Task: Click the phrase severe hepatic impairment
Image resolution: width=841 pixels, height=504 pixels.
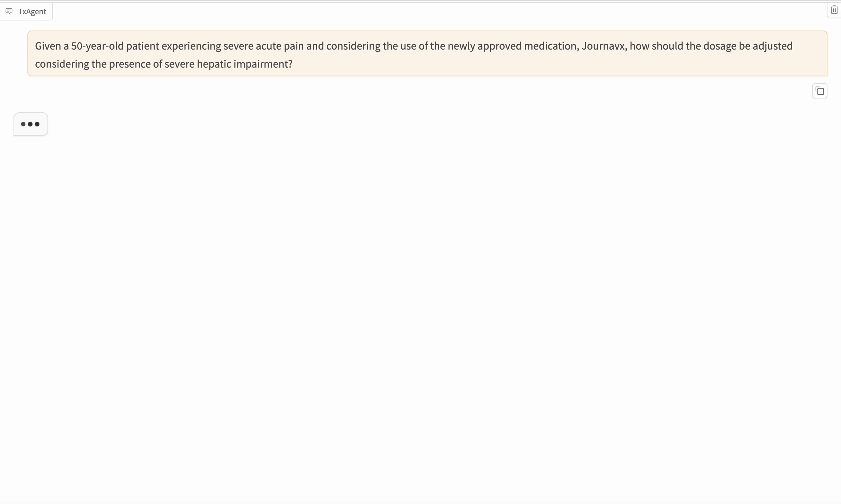Action: tap(226, 64)
